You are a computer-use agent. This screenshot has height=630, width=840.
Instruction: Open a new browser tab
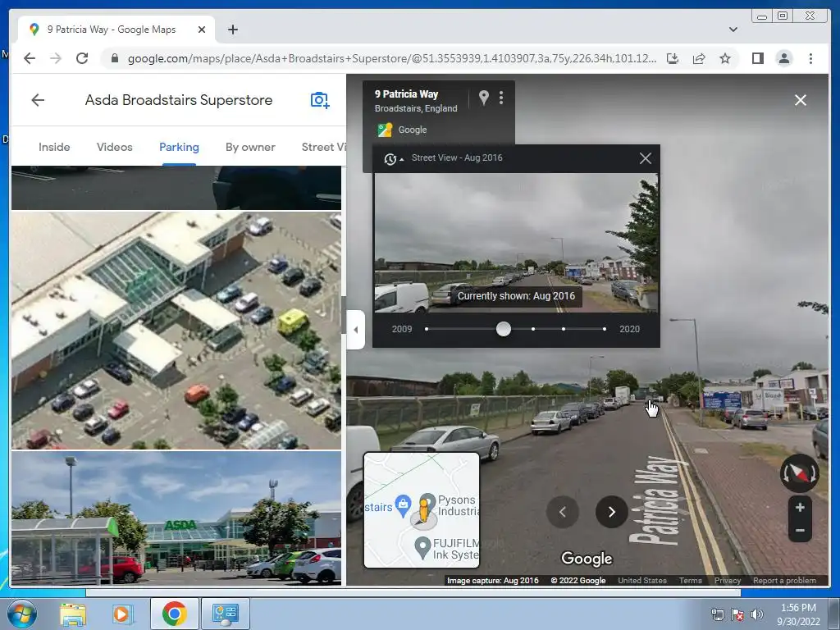pyautogui.click(x=232, y=30)
